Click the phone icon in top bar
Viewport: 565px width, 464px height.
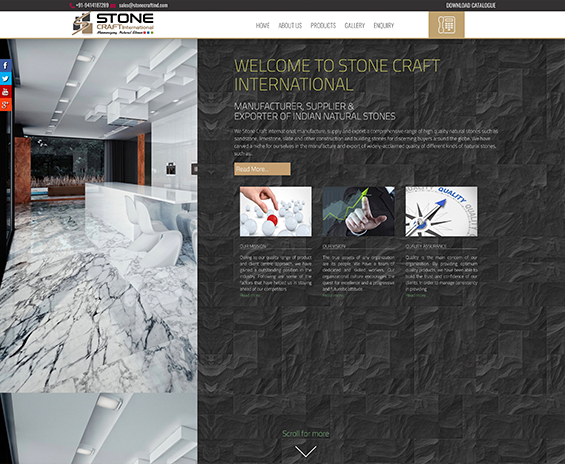click(x=72, y=5)
